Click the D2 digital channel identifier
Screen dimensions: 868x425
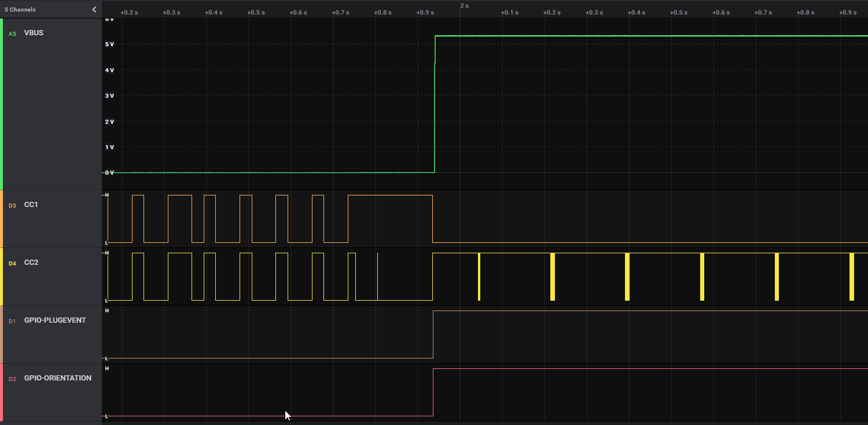pyautogui.click(x=12, y=379)
